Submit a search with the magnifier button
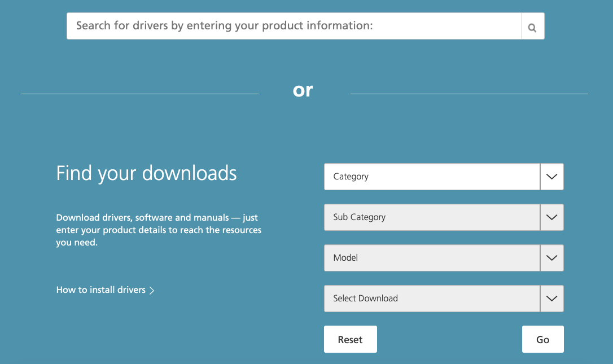The image size is (613, 364). 532,25
